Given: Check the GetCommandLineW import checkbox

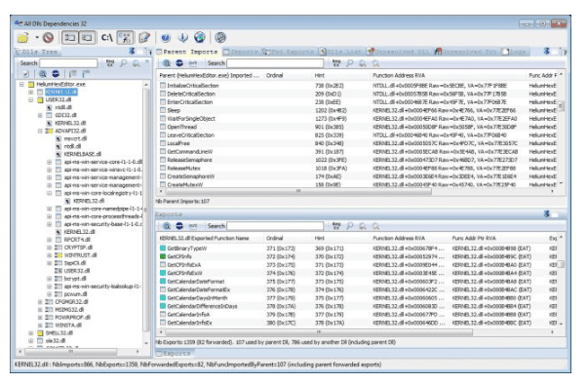Looking at the screenshot, I should tap(163, 151).
